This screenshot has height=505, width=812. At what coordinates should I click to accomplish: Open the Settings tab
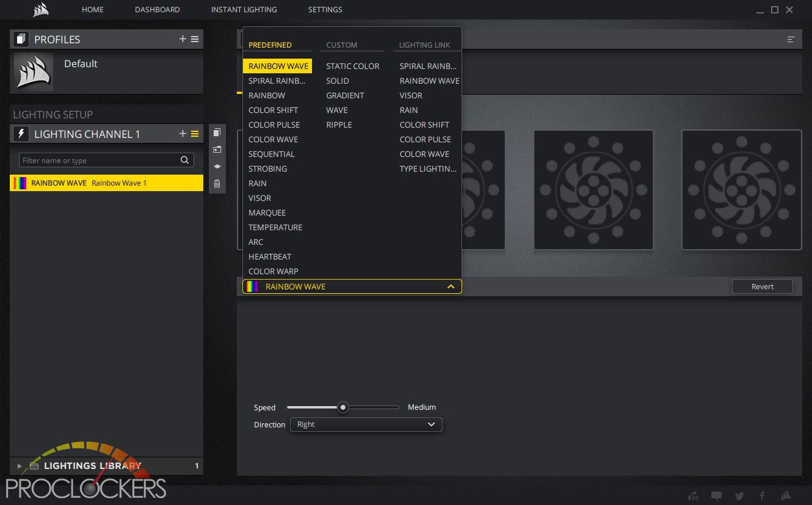click(325, 9)
